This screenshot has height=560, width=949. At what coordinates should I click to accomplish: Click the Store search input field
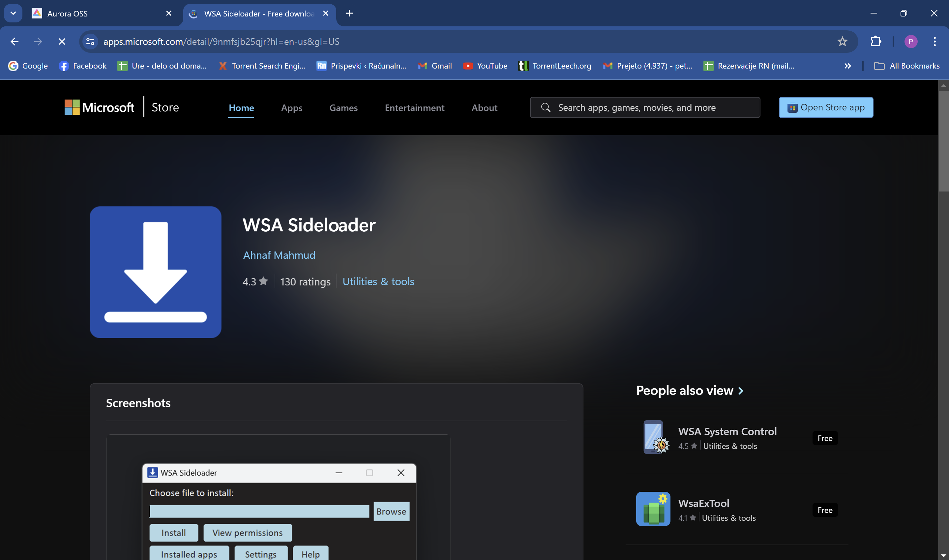pos(645,107)
